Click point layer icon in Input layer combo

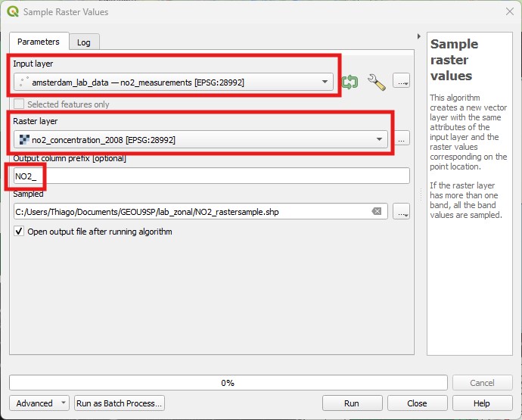pyautogui.click(x=23, y=82)
